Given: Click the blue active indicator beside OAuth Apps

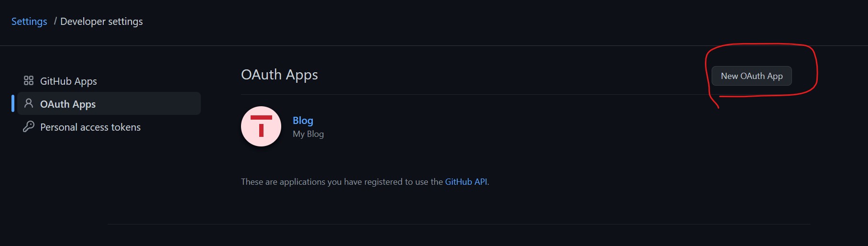Looking at the screenshot, I should click(x=13, y=103).
